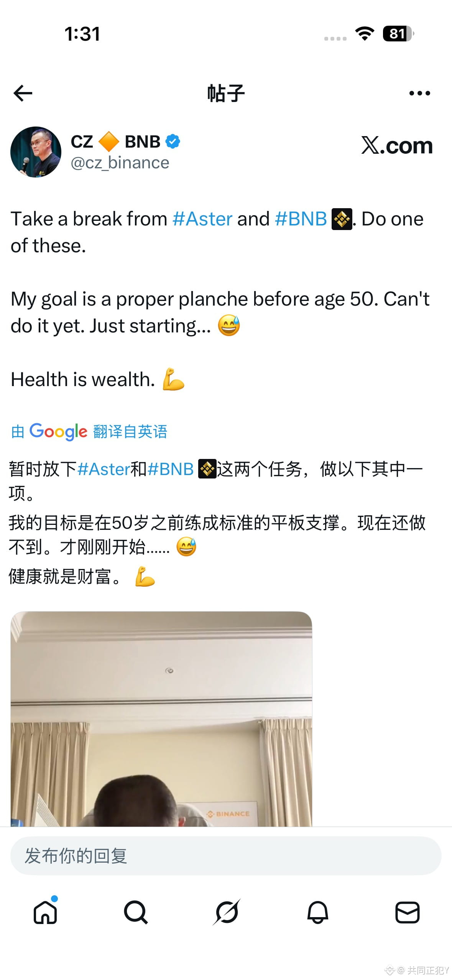Viewport: 452px width, 980px height.
Task: Tap the CZ BNB display name
Action: (x=115, y=142)
